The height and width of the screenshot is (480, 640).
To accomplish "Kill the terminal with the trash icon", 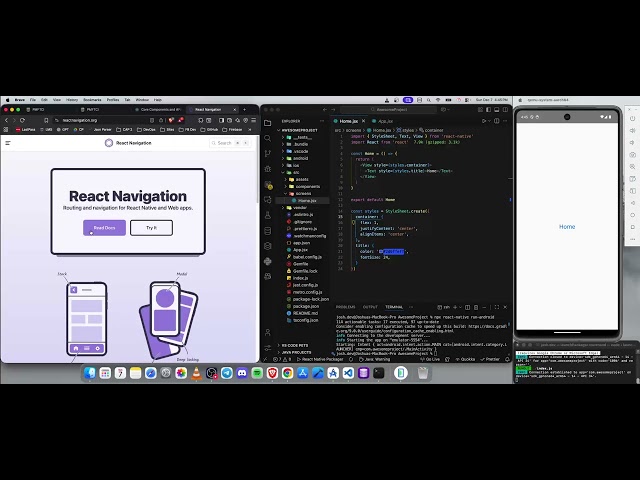I will coord(476,307).
